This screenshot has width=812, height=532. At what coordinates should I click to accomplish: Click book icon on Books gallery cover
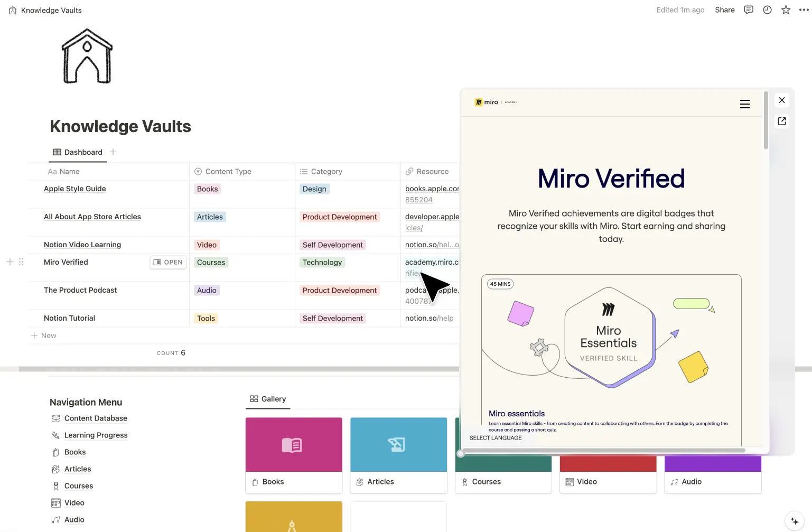click(x=292, y=445)
